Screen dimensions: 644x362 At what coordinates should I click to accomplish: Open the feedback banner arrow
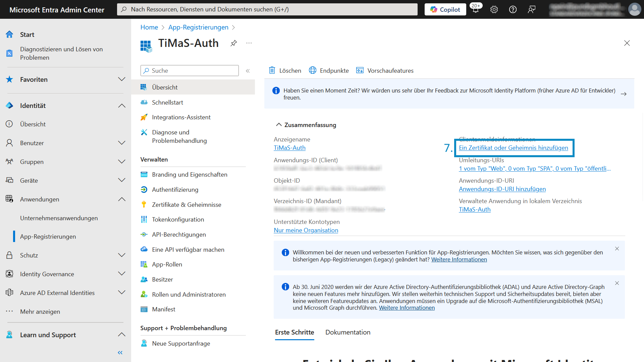tap(624, 94)
